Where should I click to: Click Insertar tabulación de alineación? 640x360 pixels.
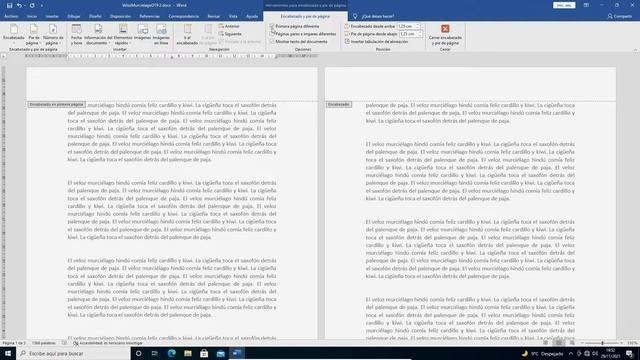click(376, 42)
